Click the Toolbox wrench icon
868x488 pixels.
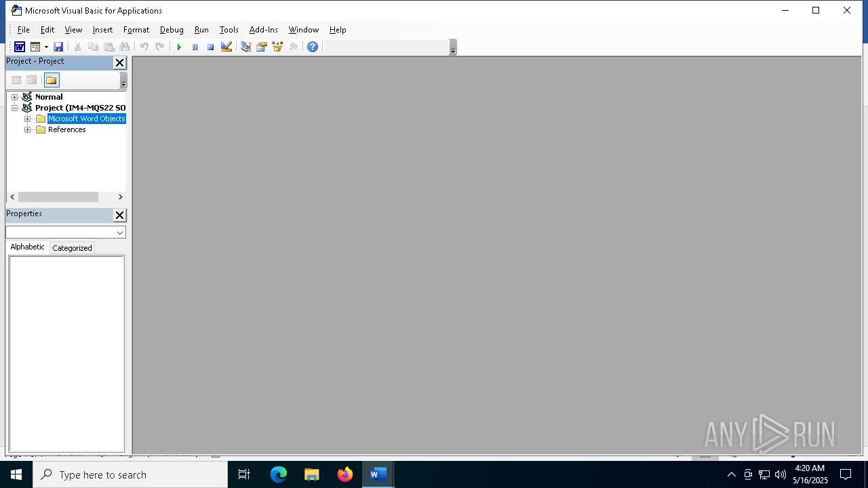293,47
